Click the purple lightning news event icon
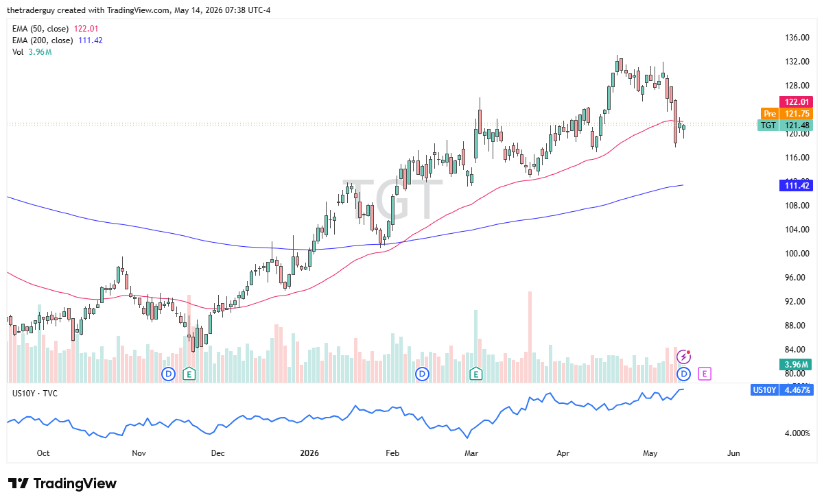 tap(683, 357)
